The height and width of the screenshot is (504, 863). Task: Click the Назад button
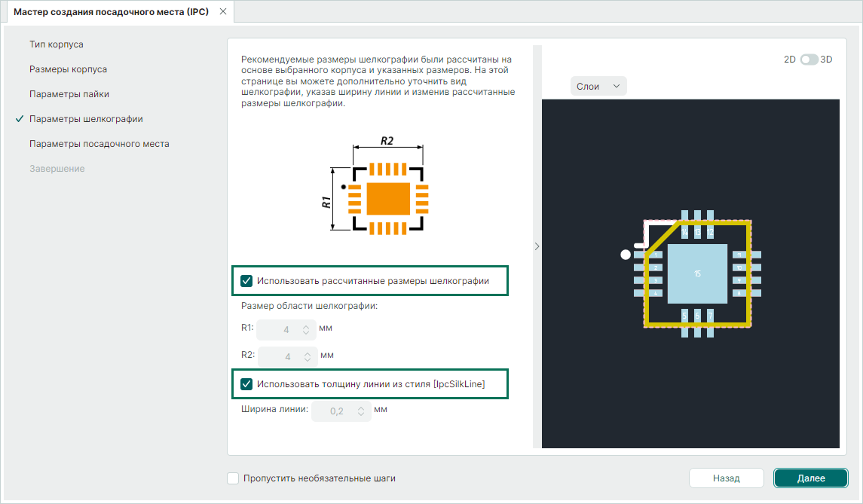tap(727, 478)
